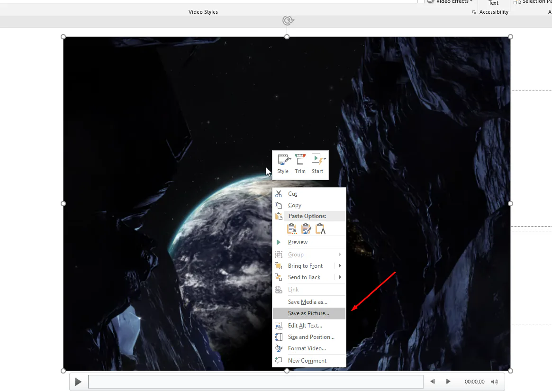Choose Cut from the context menu
Image resolution: width=552 pixels, height=392 pixels.
309,194
